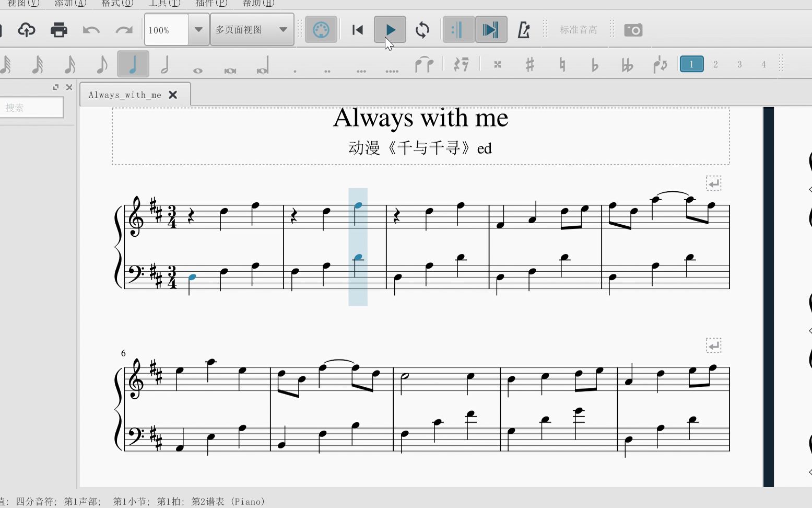Click the upload to cloud icon
Image resolution: width=812 pixels, height=508 pixels.
click(x=26, y=30)
